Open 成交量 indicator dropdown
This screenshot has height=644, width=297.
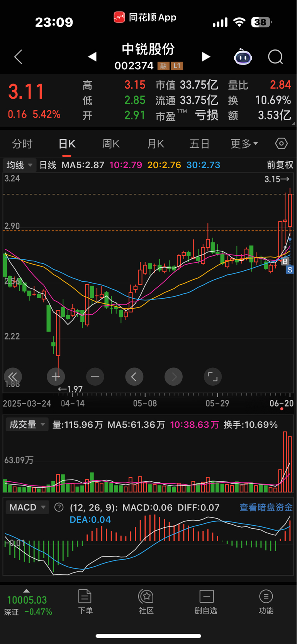coord(27,425)
